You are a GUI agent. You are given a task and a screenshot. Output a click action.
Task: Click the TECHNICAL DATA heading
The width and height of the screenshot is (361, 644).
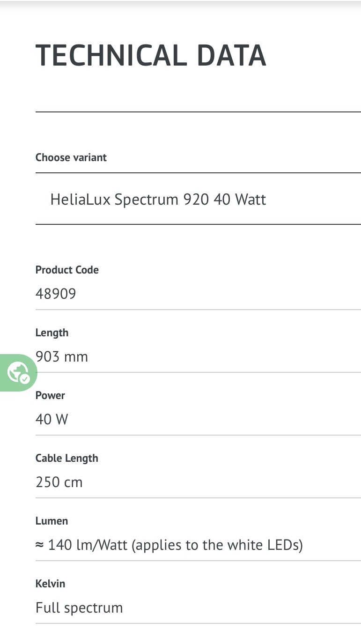click(x=151, y=55)
